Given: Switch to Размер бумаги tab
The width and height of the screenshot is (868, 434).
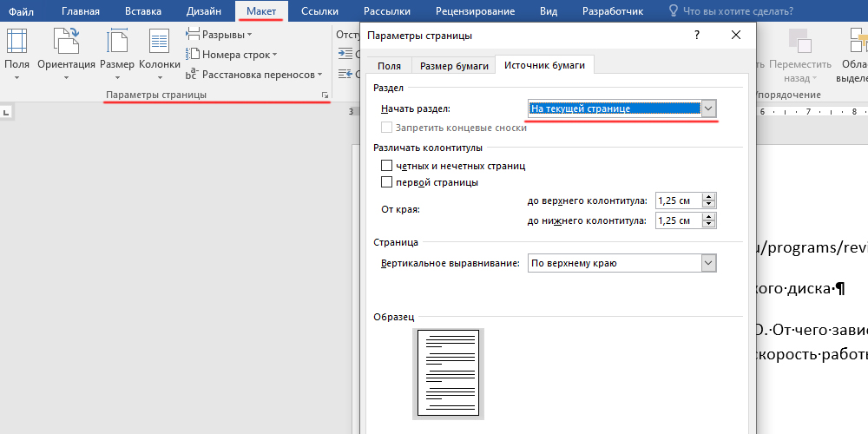Looking at the screenshot, I should (x=451, y=66).
